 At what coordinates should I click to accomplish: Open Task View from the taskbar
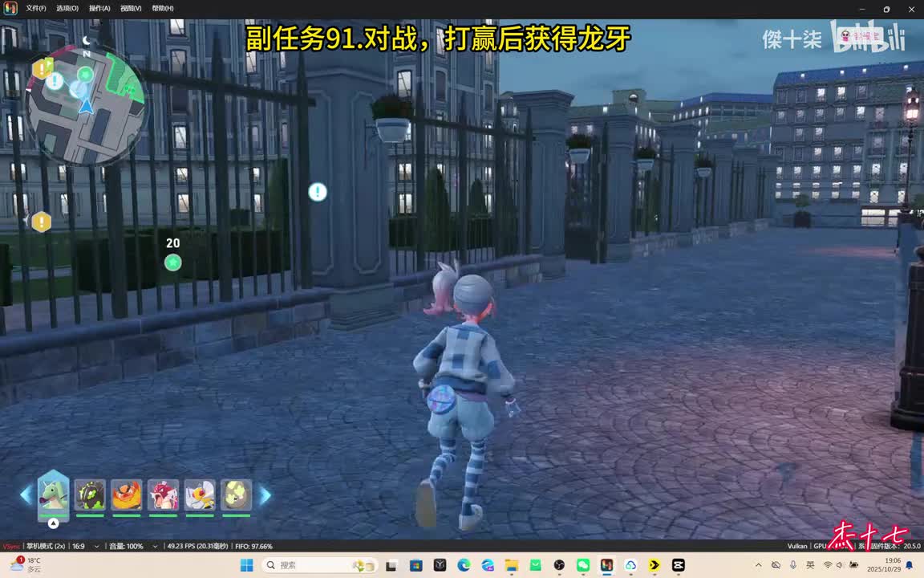[391, 565]
